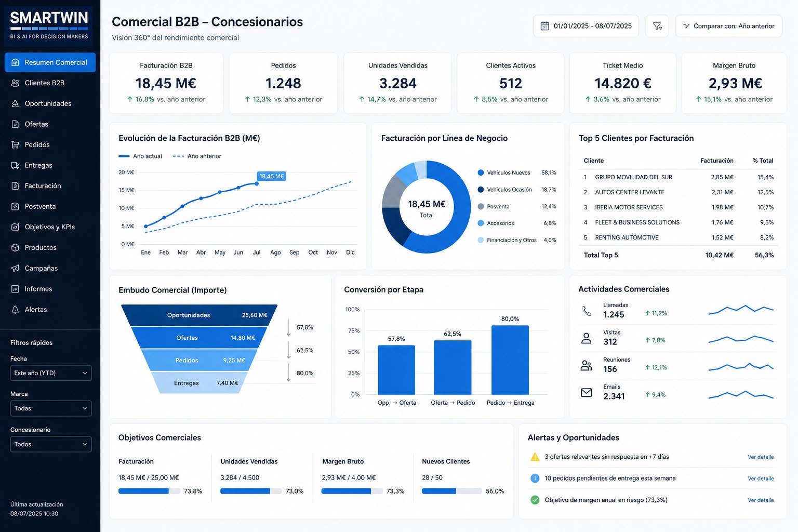
Task: Click the Ofertas document icon
Action: 15,124
